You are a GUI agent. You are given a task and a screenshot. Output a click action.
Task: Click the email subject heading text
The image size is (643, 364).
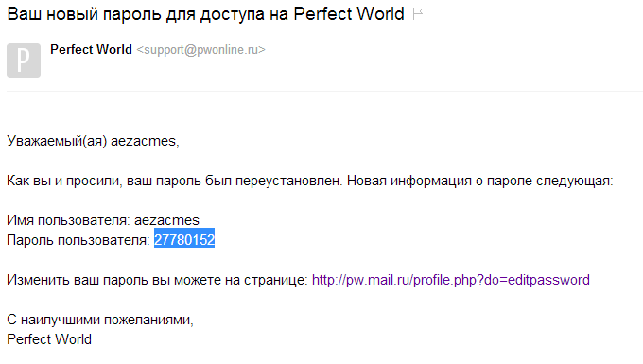[x=205, y=14]
